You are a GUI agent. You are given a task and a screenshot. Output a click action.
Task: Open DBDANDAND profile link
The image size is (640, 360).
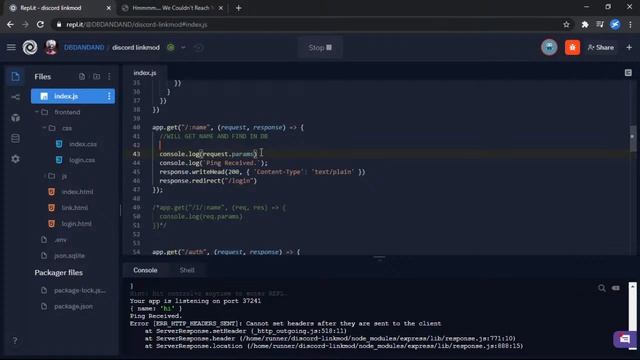pos(84,47)
